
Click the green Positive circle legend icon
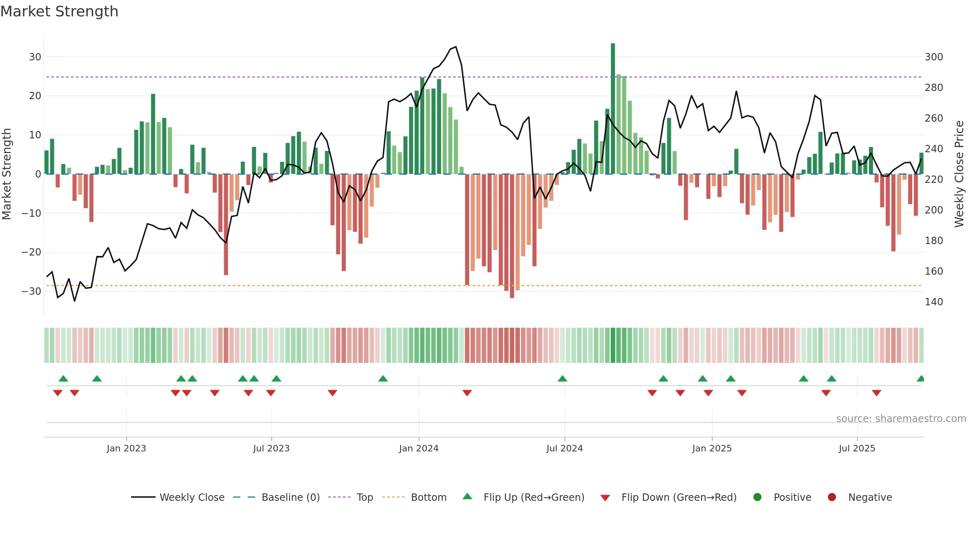point(757,497)
